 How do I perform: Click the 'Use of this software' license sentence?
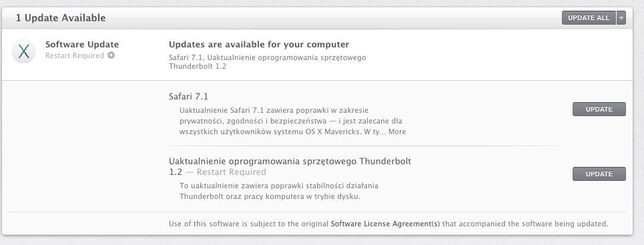point(388,224)
